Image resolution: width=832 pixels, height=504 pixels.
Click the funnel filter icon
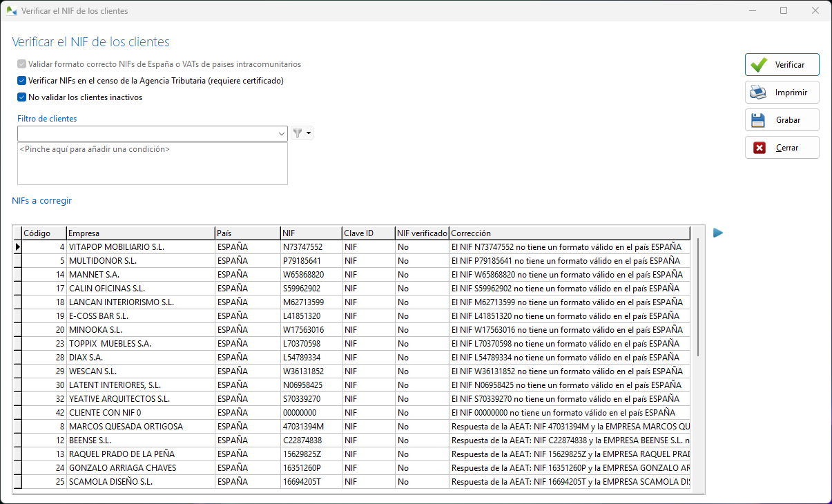pos(298,133)
